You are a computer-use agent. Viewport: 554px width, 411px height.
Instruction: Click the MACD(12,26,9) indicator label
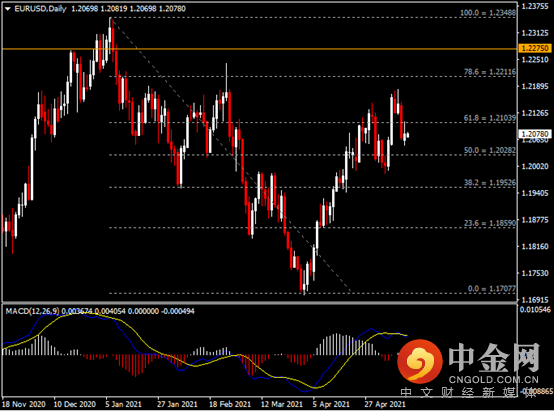click(x=33, y=311)
